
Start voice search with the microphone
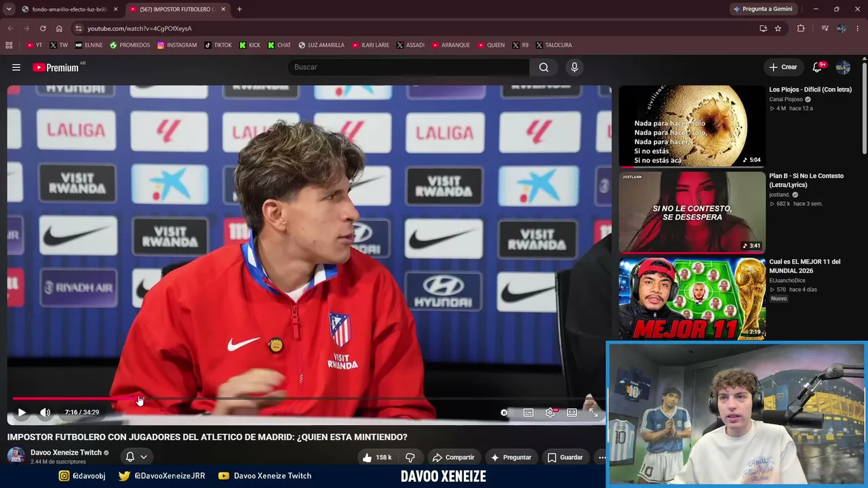coord(574,67)
